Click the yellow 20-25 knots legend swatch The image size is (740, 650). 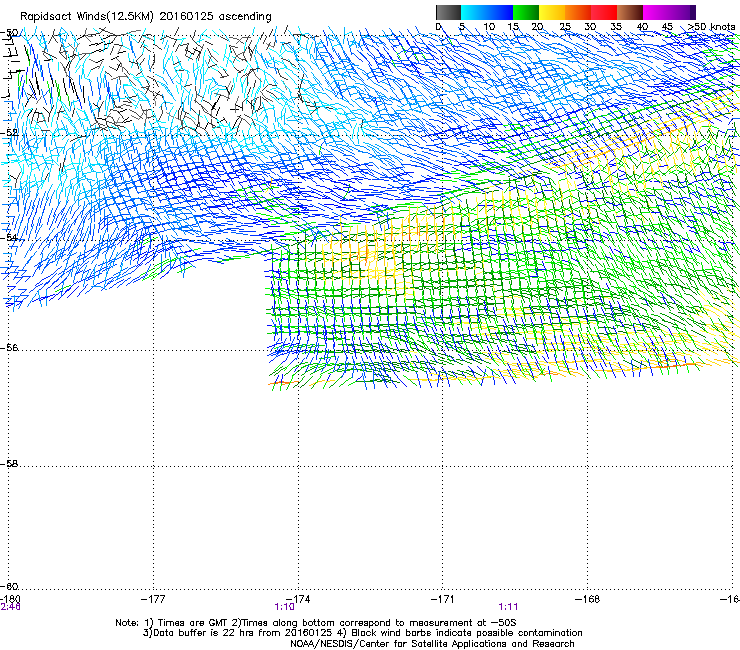click(552, 12)
